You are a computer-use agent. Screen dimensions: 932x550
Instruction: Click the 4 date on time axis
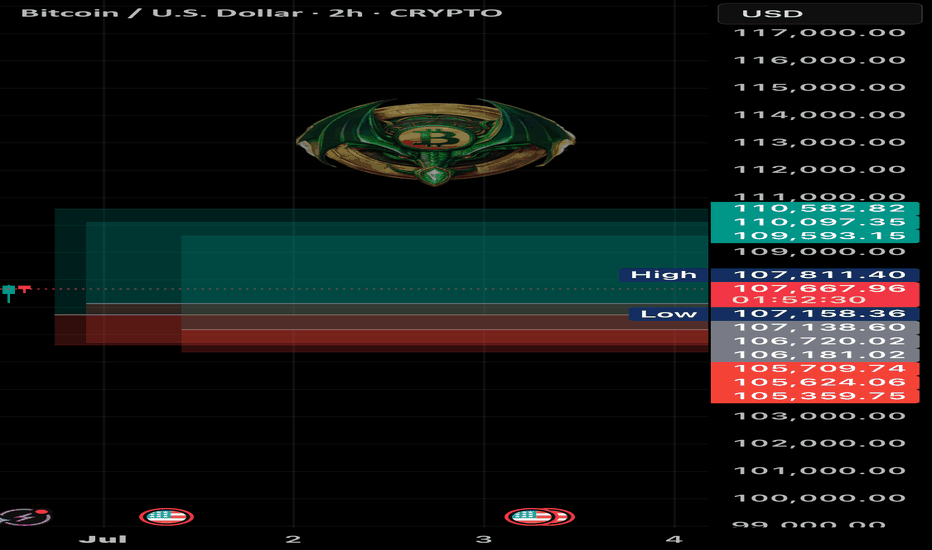[673, 539]
